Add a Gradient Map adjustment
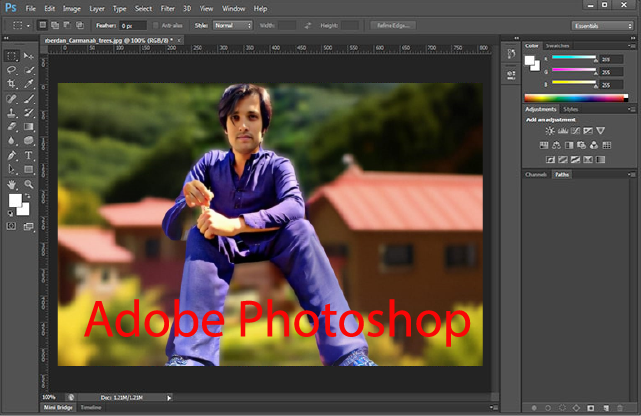Image resolution: width=641 pixels, height=416 pixels. 600,159
